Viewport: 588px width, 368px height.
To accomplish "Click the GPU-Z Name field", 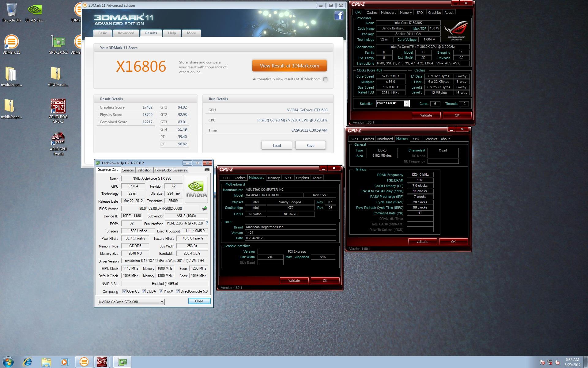I will pyautogui.click(x=152, y=178).
